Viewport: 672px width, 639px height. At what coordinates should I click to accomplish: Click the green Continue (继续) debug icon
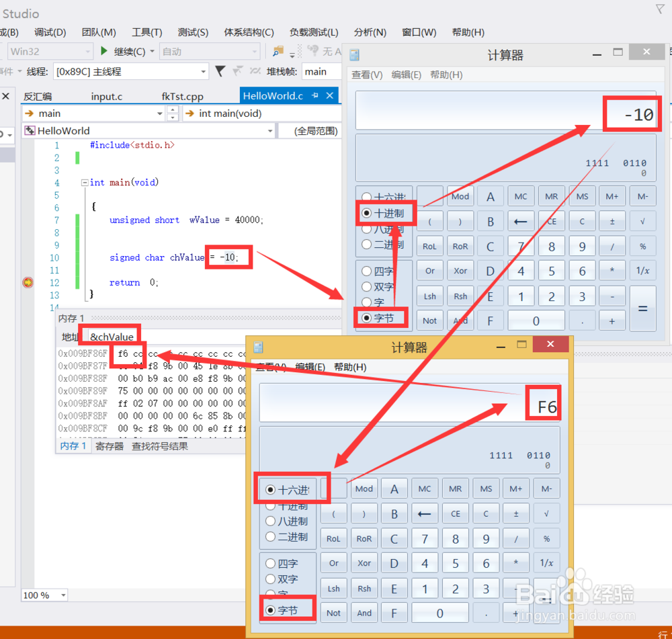tap(103, 50)
